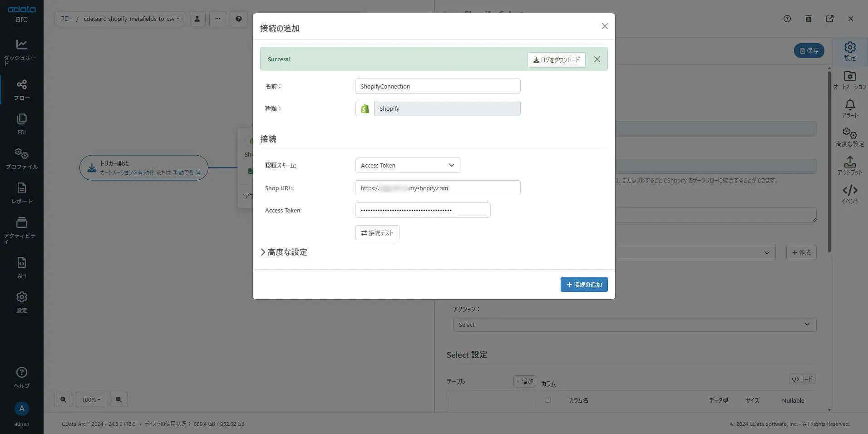Toggle the column name header checkbox
This screenshot has width=868, height=434.
click(547, 400)
